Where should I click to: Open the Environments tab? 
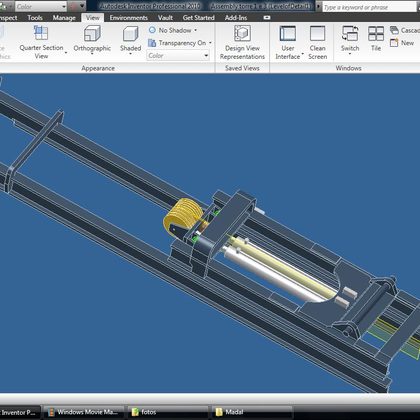click(129, 18)
